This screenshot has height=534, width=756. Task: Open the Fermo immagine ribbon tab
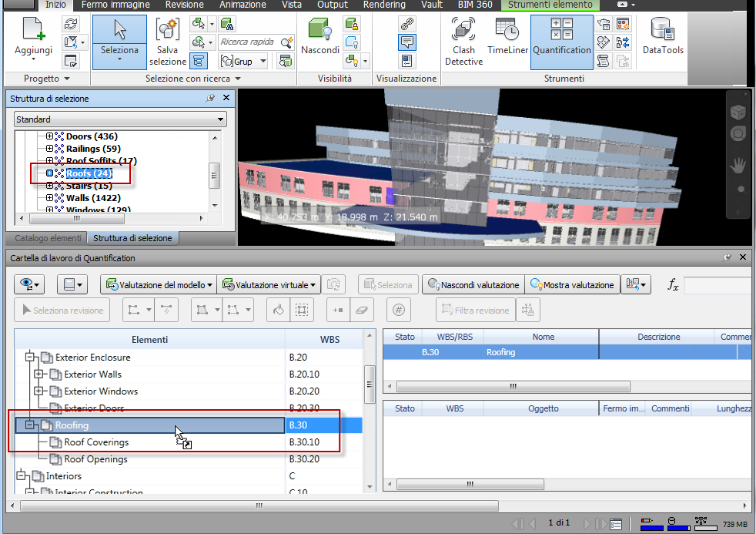pyautogui.click(x=115, y=5)
